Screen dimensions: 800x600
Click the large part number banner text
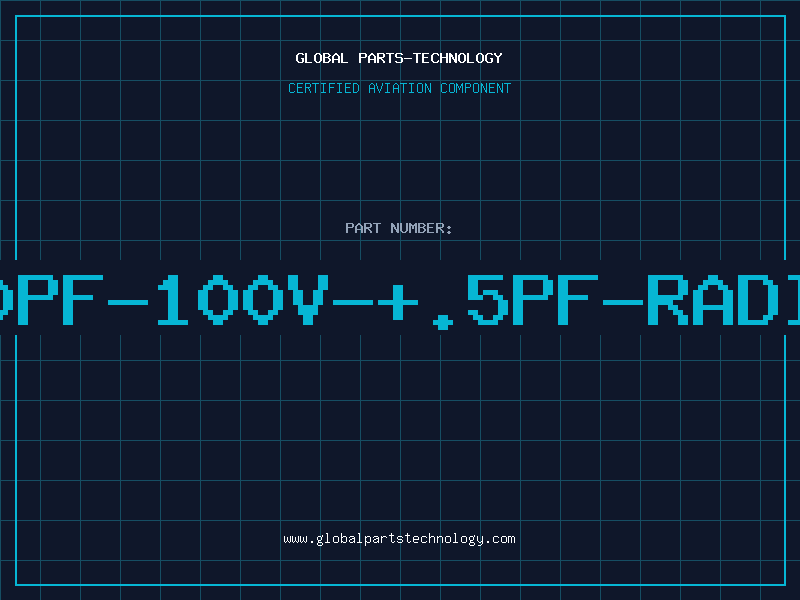click(400, 300)
